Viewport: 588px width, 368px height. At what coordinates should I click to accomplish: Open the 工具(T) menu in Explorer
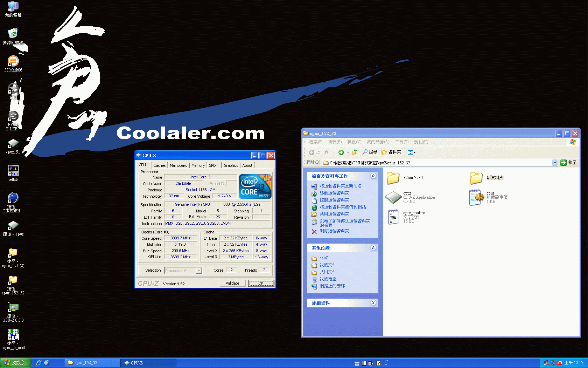(x=401, y=142)
